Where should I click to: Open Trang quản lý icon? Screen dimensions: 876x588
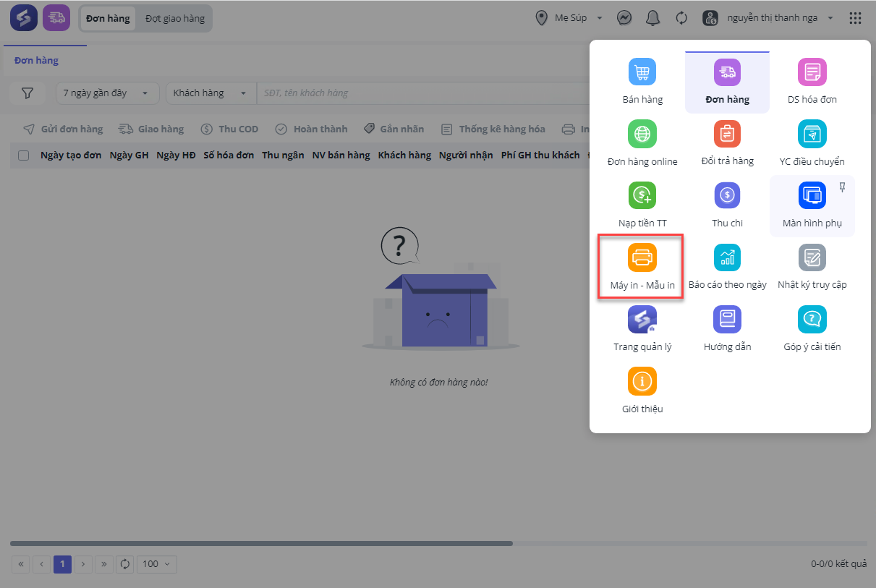(642, 319)
